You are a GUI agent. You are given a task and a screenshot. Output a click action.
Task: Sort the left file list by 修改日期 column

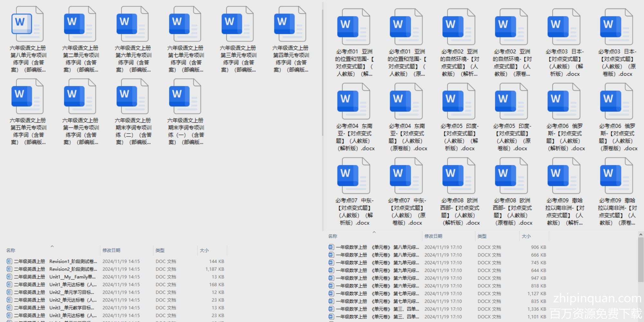pyautogui.click(x=111, y=250)
